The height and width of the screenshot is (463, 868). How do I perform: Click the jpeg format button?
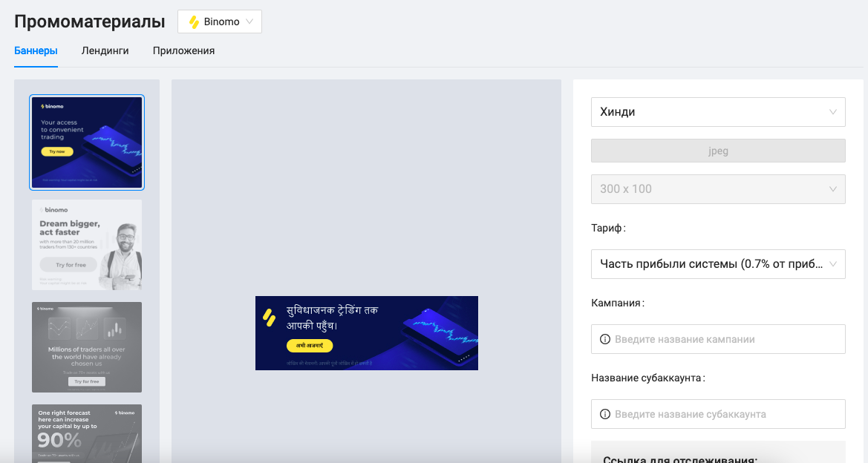[718, 151]
